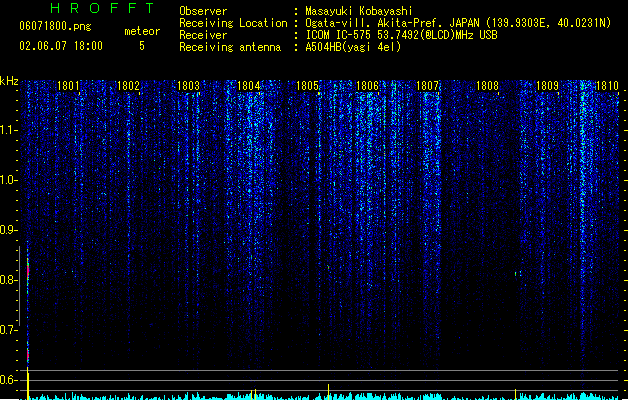Click the 1810 time marker
This screenshot has height=400, width=629.
coord(607,86)
